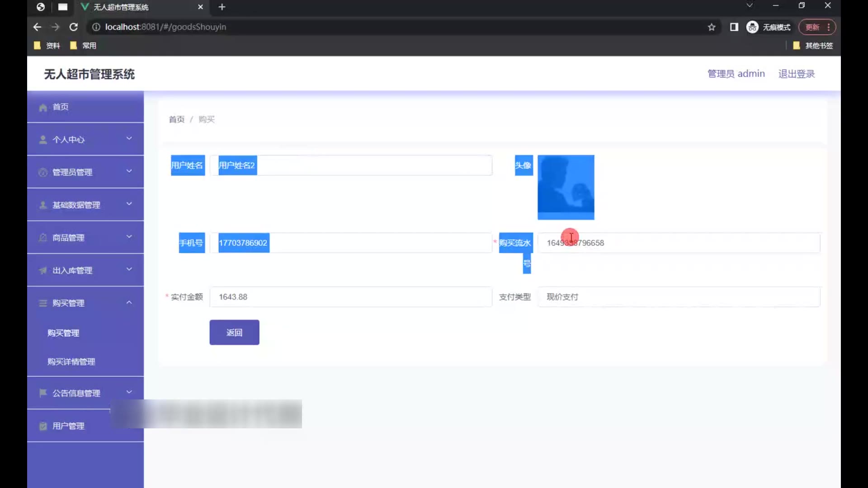Click the paper plane icon for 出入库管理
This screenshot has height=488, width=868.
[x=43, y=270]
